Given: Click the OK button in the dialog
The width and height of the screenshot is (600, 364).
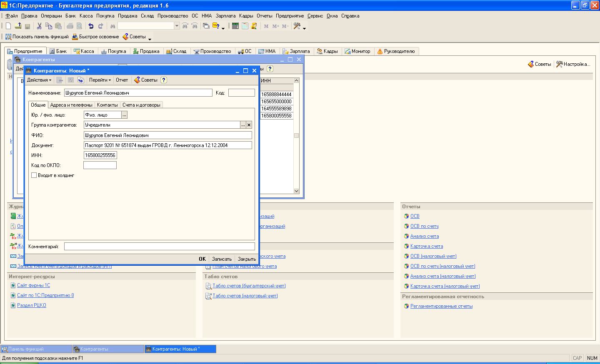Looking at the screenshot, I should pos(202,259).
